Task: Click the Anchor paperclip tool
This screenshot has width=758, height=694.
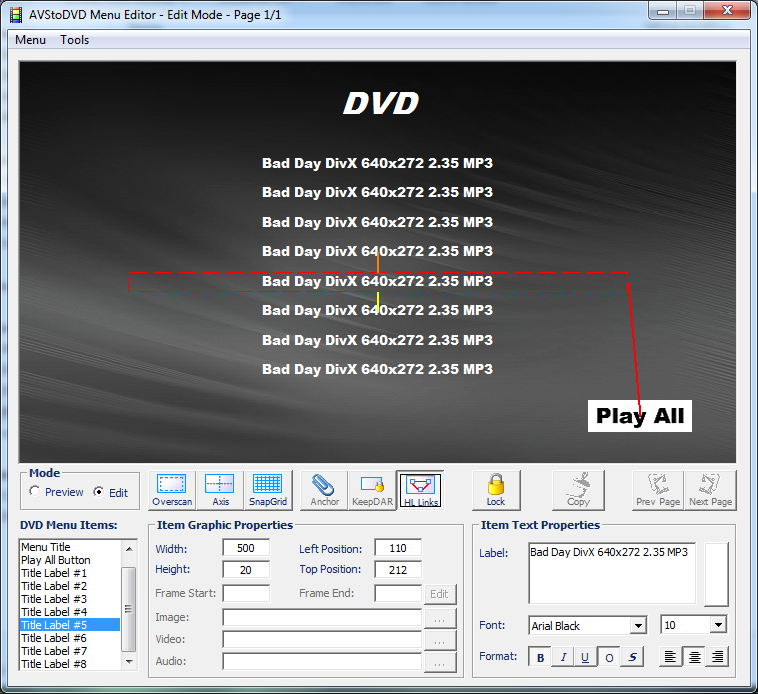Action: [x=324, y=490]
